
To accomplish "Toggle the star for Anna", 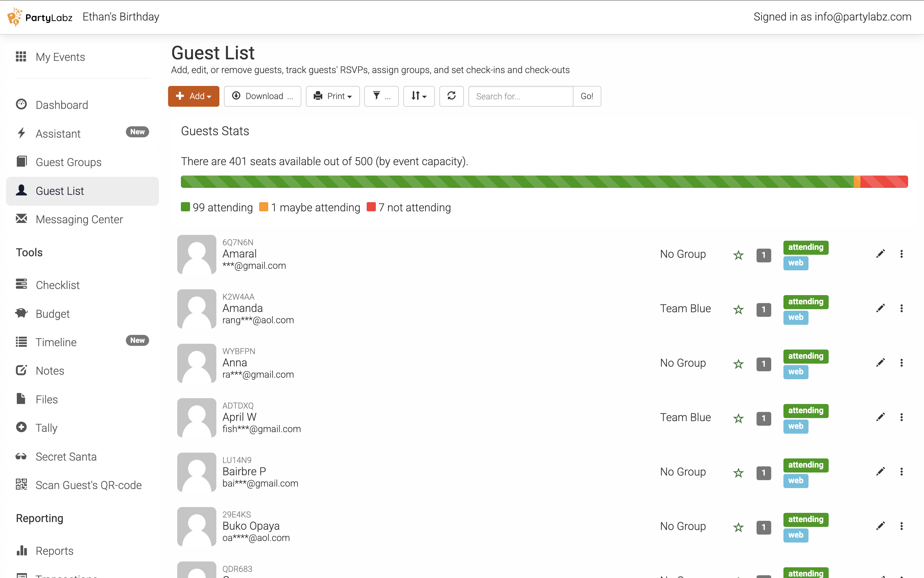I will 739,364.
